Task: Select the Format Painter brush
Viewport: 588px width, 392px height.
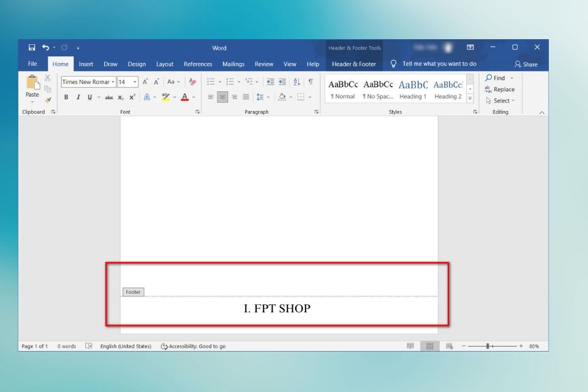Action: (48, 100)
